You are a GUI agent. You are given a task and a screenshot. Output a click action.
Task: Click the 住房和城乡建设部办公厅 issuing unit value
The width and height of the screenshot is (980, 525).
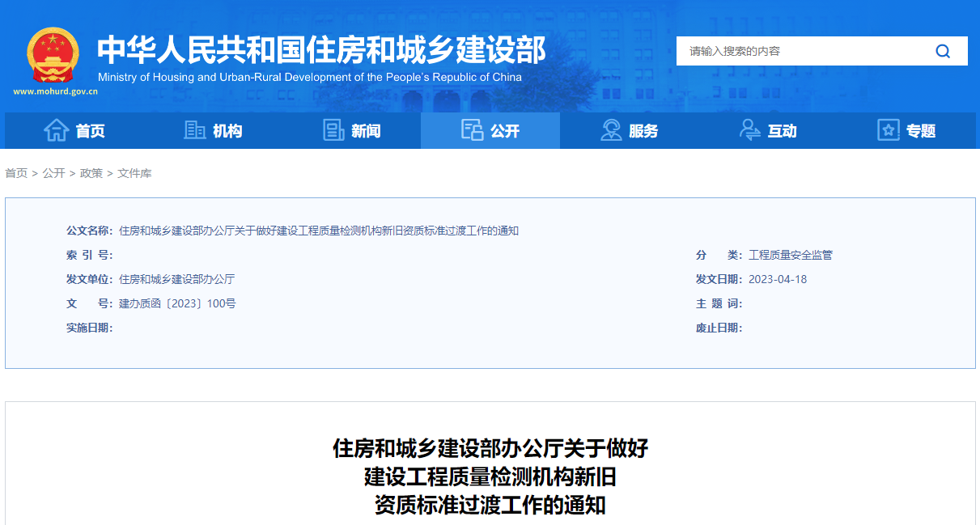(176, 279)
